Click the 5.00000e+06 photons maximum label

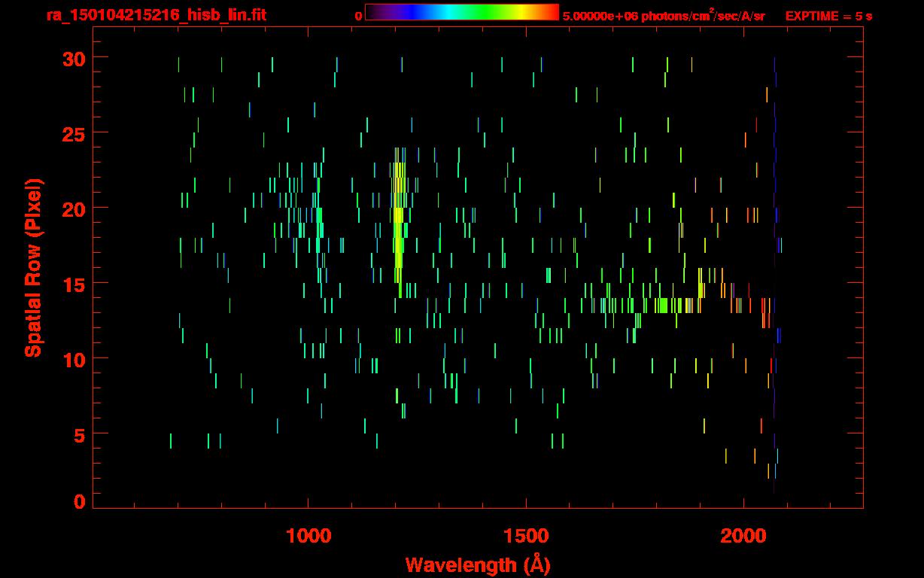click(663, 16)
